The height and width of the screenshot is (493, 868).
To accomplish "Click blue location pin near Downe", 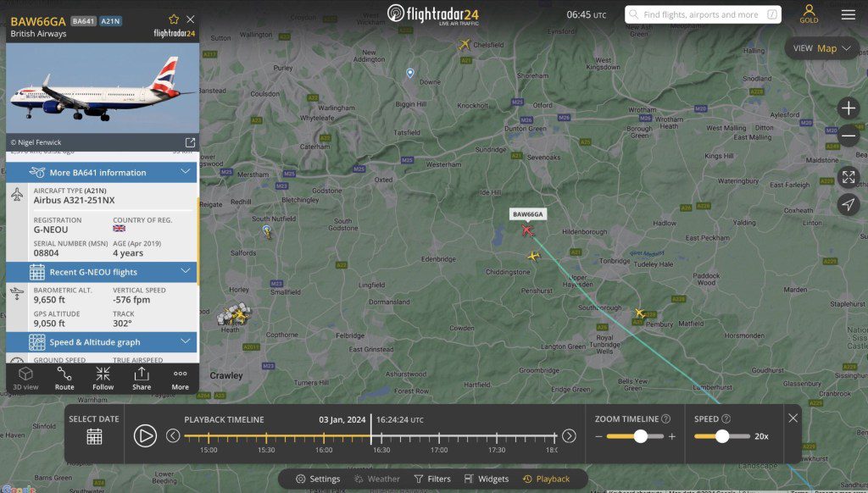I will pyautogui.click(x=410, y=73).
